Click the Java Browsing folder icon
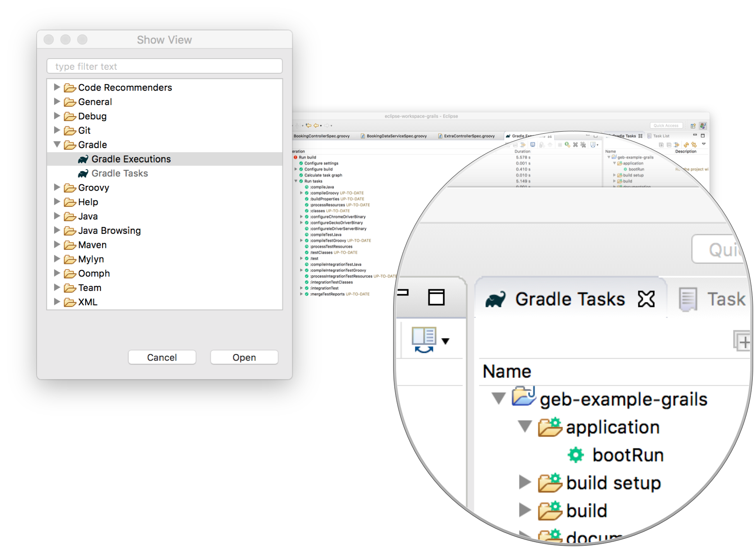The width and height of the screenshot is (756, 549). (70, 231)
